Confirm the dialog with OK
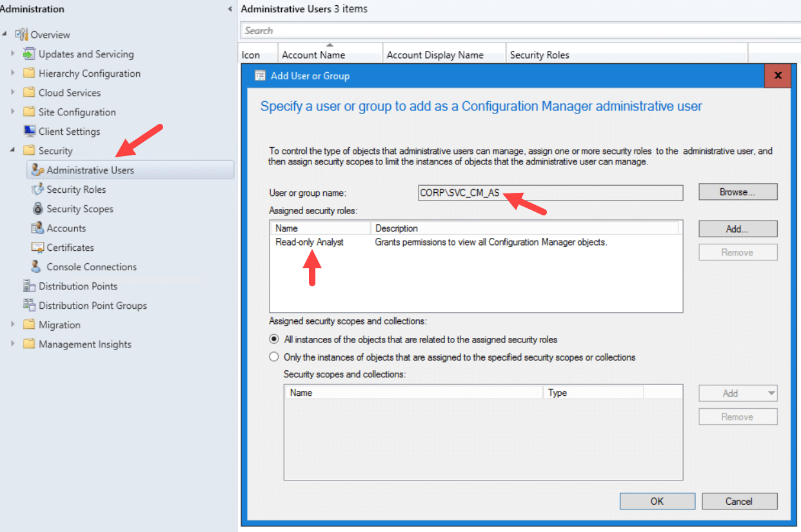Image resolution: width=801 pixels, height=532 pixels. pos(657,501)
